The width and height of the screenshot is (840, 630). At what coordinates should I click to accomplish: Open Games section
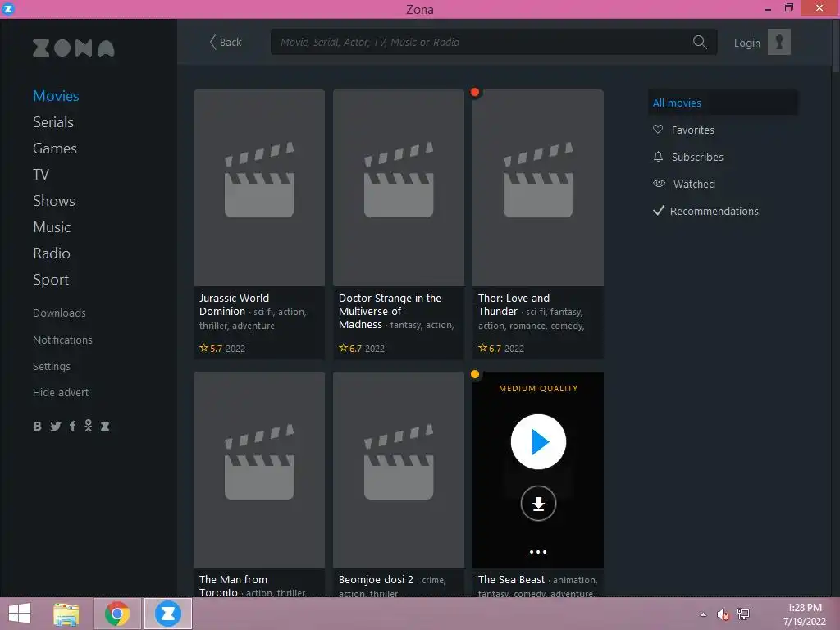pos(55,148)
